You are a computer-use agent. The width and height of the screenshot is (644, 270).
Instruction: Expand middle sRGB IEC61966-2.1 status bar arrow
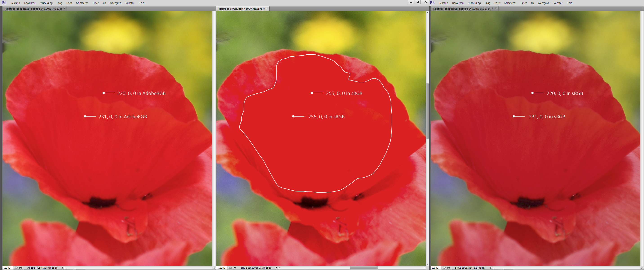coord(277,268)
